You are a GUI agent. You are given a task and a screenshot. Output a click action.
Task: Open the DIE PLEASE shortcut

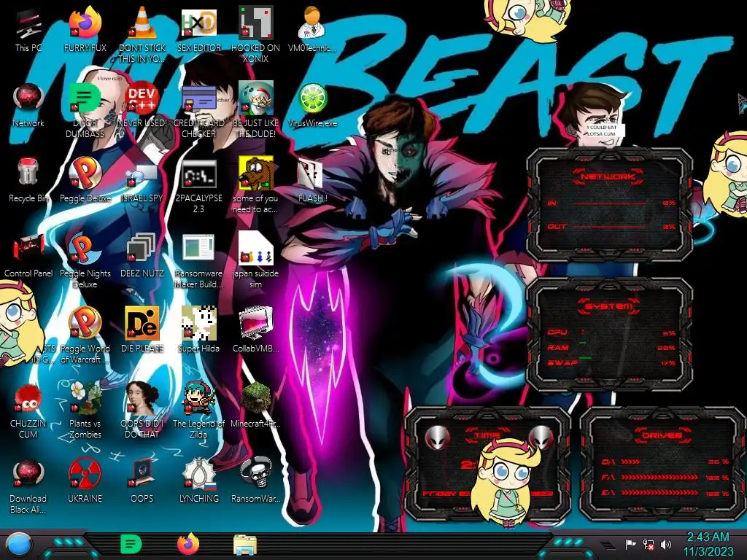[x=142, y=330]
